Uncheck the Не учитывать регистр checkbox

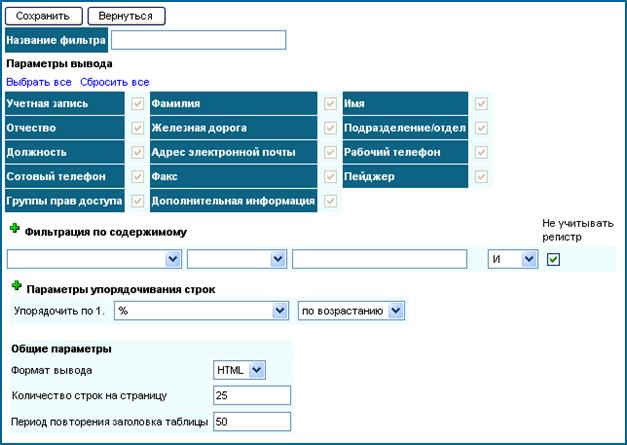[553, 259]
